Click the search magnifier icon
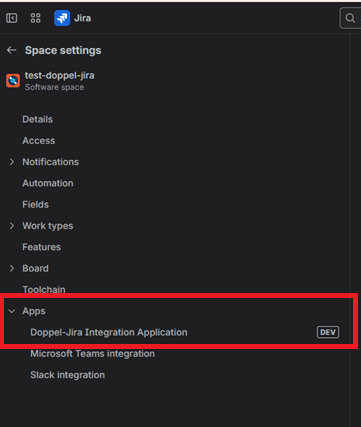Viewport: 361px width, 427px height. (x=350, y=18)
